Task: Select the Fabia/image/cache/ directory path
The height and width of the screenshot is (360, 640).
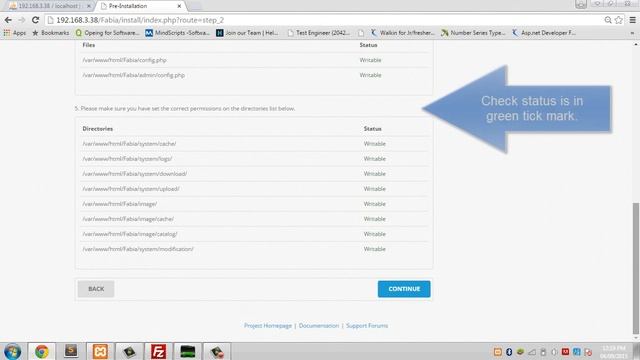Action: pos(128,219)
